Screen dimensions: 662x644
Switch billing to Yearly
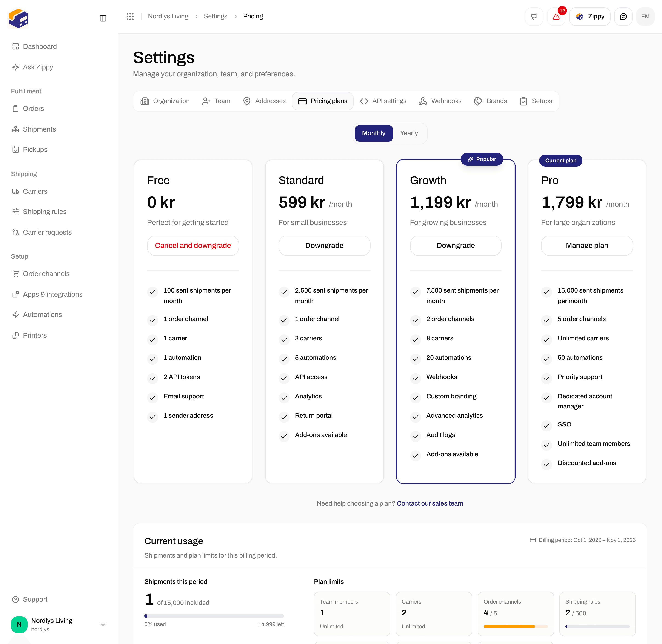(409, 133)
